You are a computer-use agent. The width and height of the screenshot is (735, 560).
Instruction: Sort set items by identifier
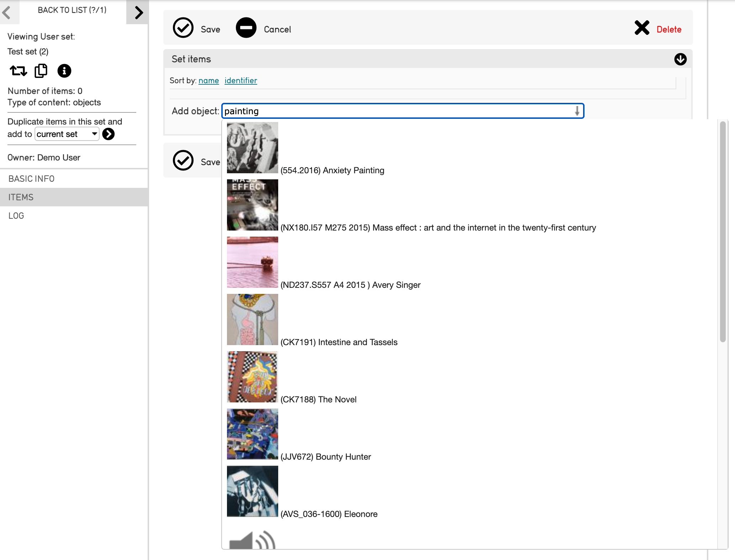(x=240, y=81)
